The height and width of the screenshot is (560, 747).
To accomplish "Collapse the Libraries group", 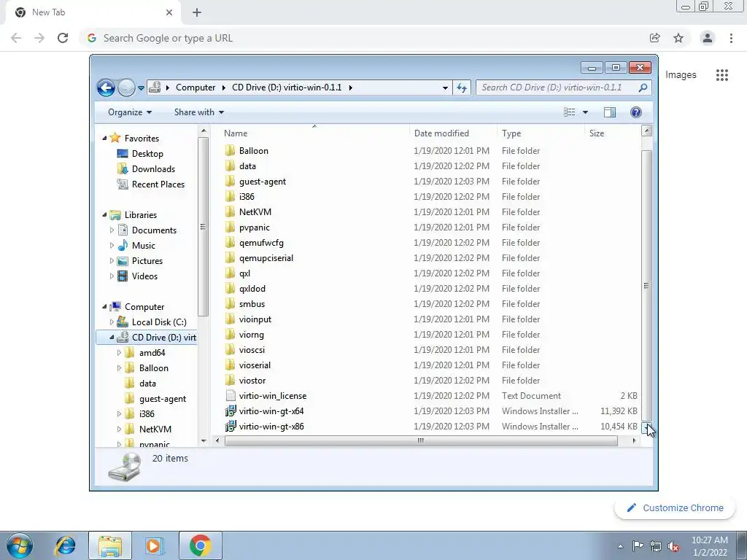I will pos(104,215).
